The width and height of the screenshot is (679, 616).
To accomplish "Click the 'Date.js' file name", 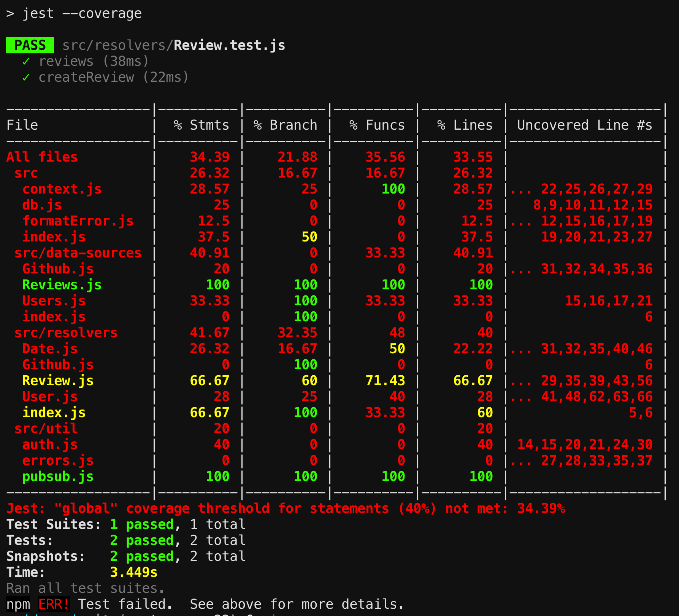I will click(x=50, y=349).
